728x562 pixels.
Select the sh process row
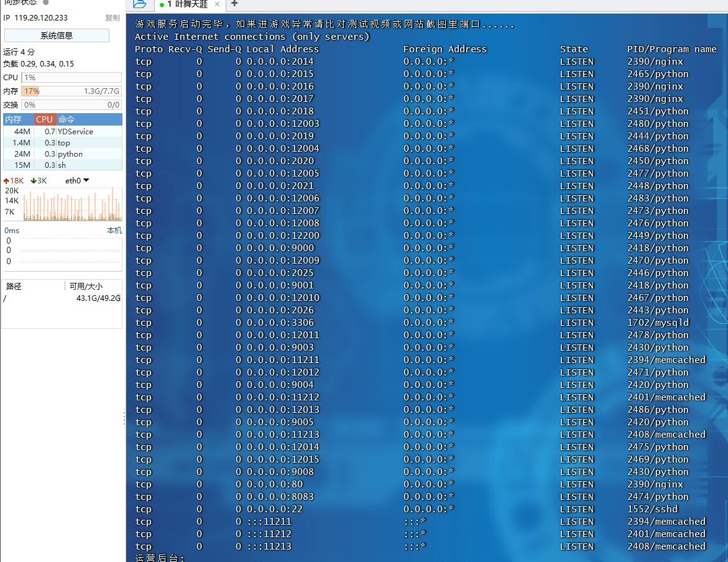(x=63, y=165)
